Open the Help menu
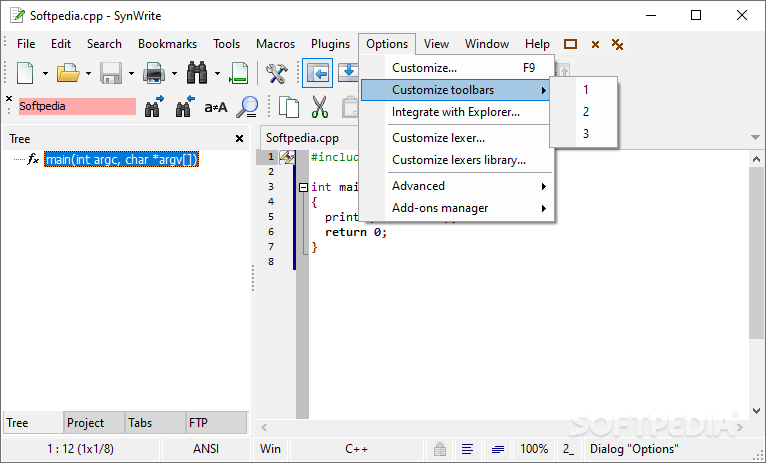This screenshot has height=463, width=766. tap(537, 44)
